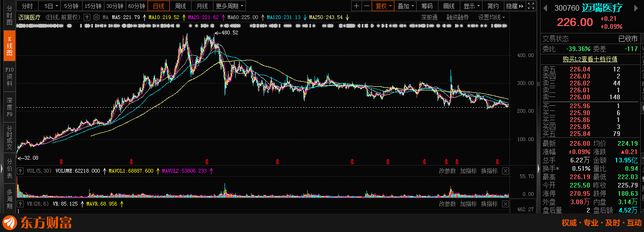
Task: Open 分时成交 in the left sidebar
Action: click(9, 138)
